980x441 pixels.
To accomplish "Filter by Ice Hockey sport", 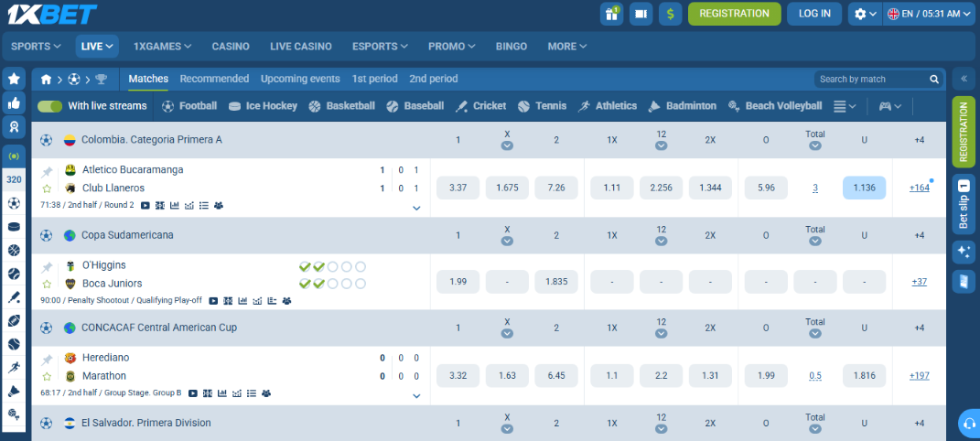I will point(263,106).
